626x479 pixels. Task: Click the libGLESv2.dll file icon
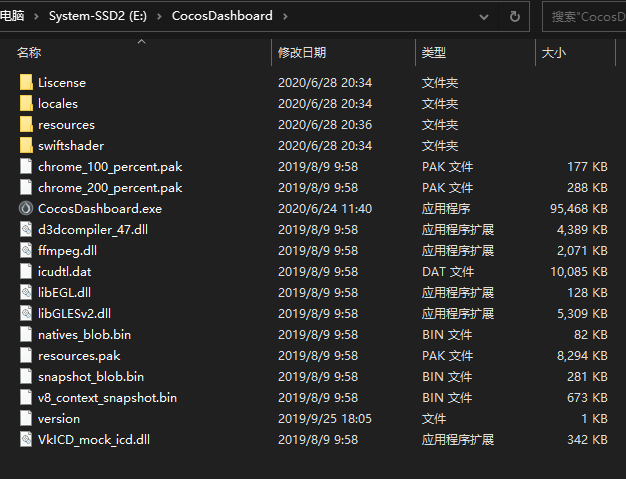pyautogui.click(x=26, y=313)
